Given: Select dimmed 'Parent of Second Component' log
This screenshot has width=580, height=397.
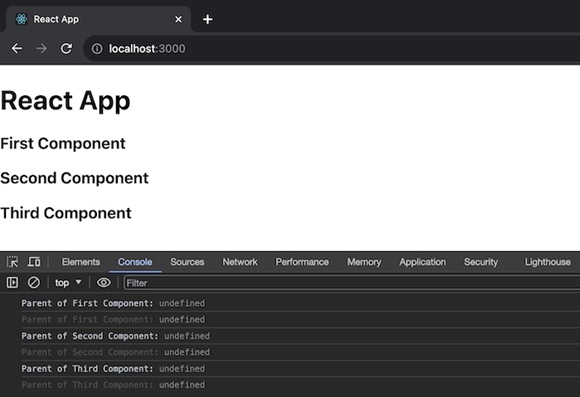Looking at the screenshot, I should 290,352.
